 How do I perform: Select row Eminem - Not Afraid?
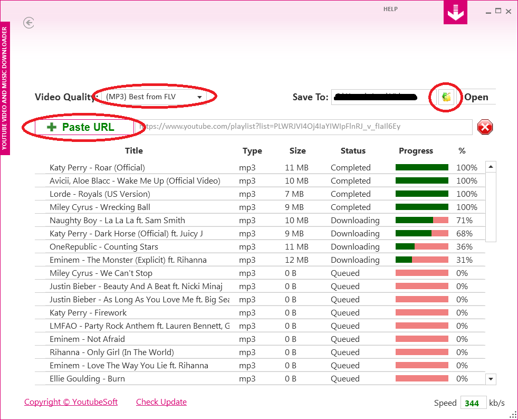pos(260,339)
